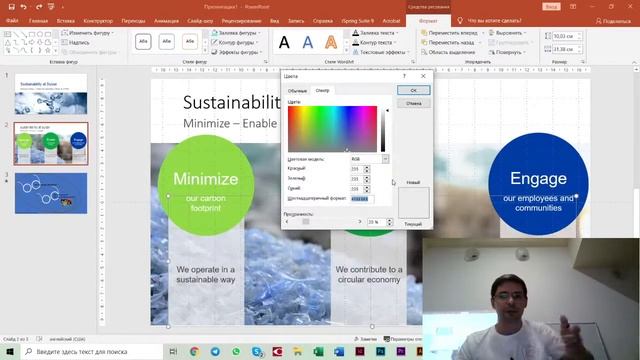Screen dimensions: 640x360
Task: Increase the Зеленый green value stepper
Action: click(x=367, y=177)
